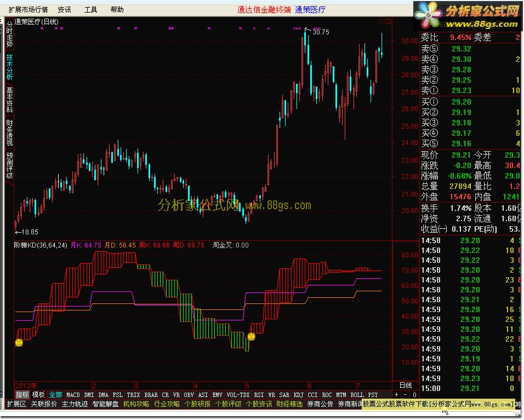Switch indicator to BOLL
Viewport: 524px width, 420px height.
357,395
